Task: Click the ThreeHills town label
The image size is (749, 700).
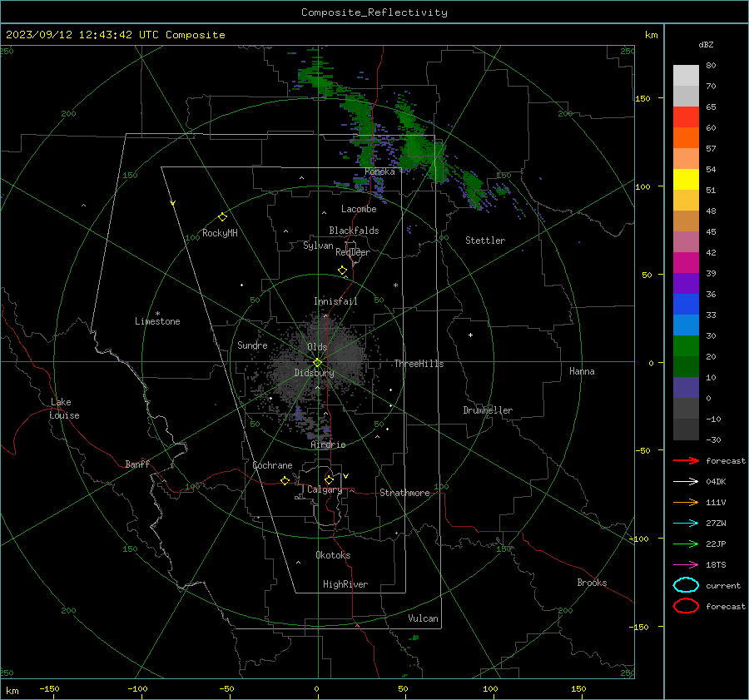Action: [419, 364]
